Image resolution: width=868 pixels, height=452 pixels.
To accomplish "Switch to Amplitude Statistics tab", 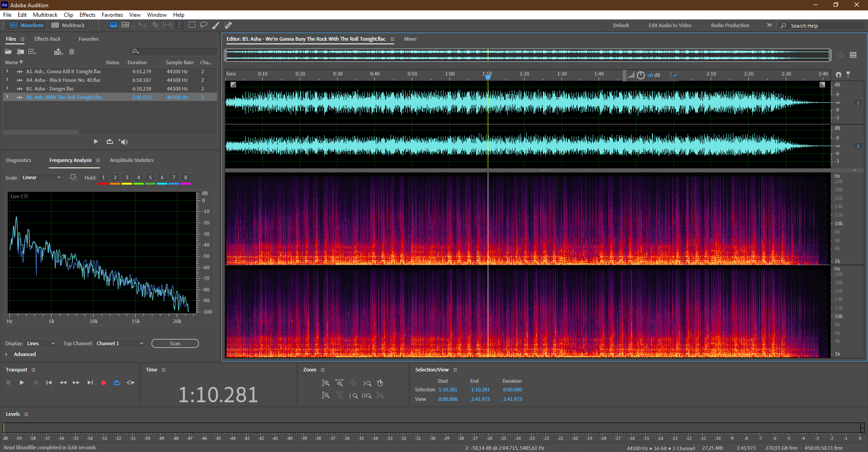I will point(132,161).
